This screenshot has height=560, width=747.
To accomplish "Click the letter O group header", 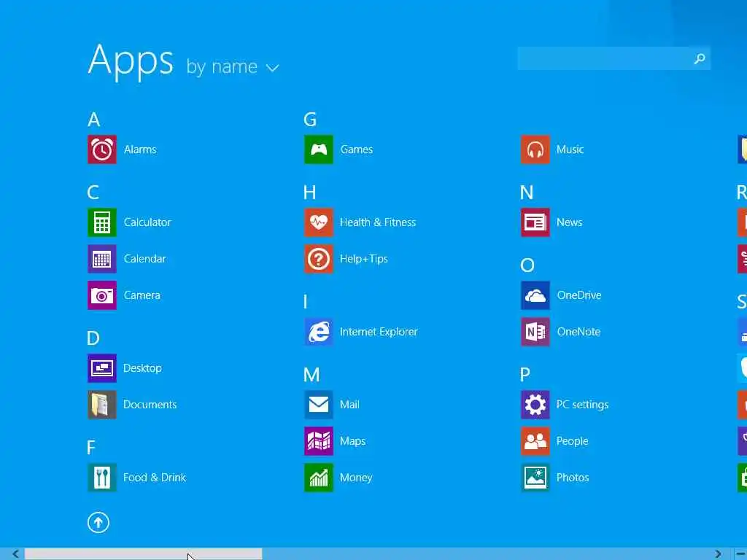I will pyautogui.click(x=527, y=265).
